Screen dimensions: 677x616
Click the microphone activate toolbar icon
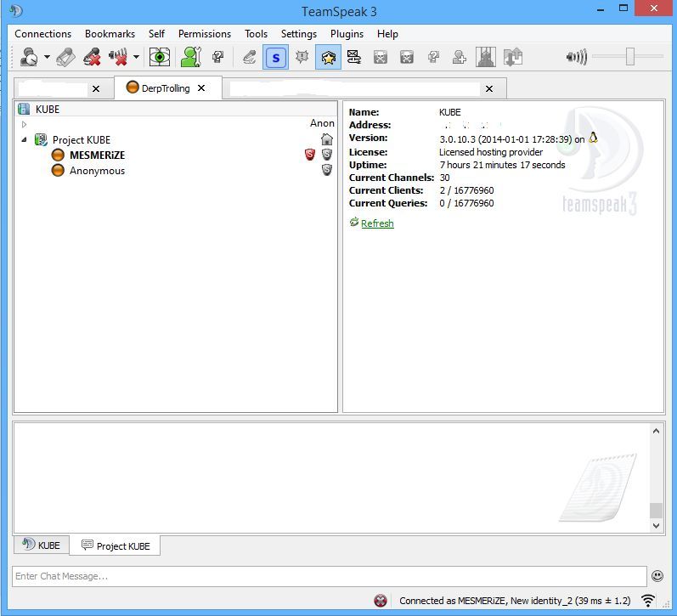point(65,57)
